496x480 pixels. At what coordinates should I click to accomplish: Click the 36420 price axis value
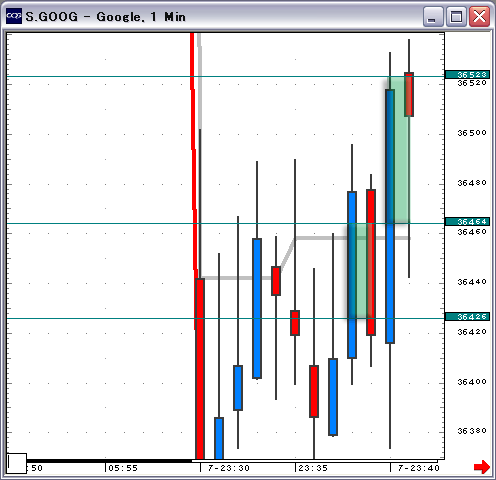[x=472, y=331]
